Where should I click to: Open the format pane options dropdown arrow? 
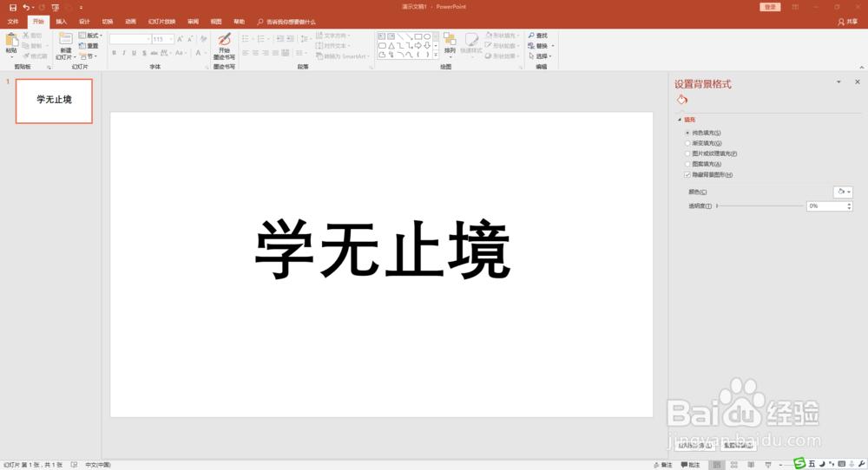pos(838,82)
